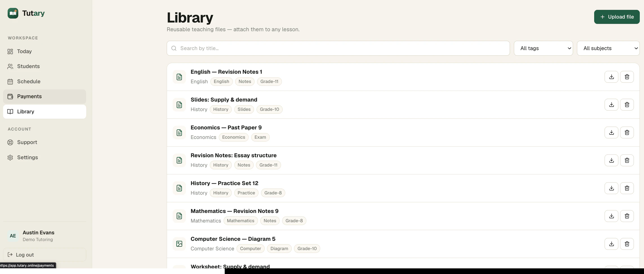The image size is (644, 274).
Task: Download Computer Science — Diagram 5
Action: [611, 244]
